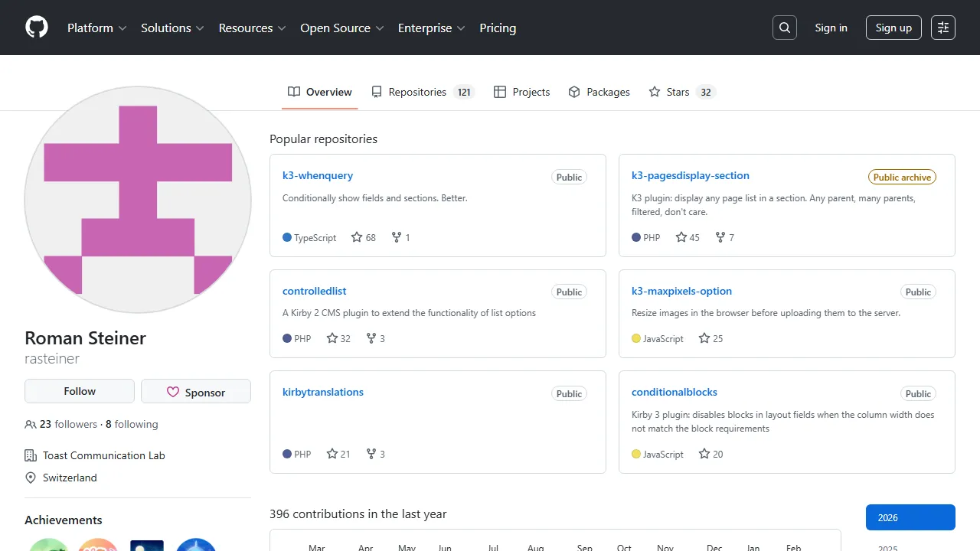Screen dimensions: 980x551
Task: Click the location pin icon near Switzerland
Action: pyautogui.click(x=31, y=478)
